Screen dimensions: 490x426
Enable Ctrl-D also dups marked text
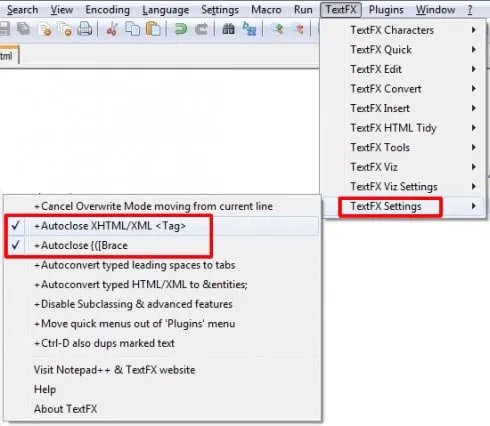[x=161, y=343]
